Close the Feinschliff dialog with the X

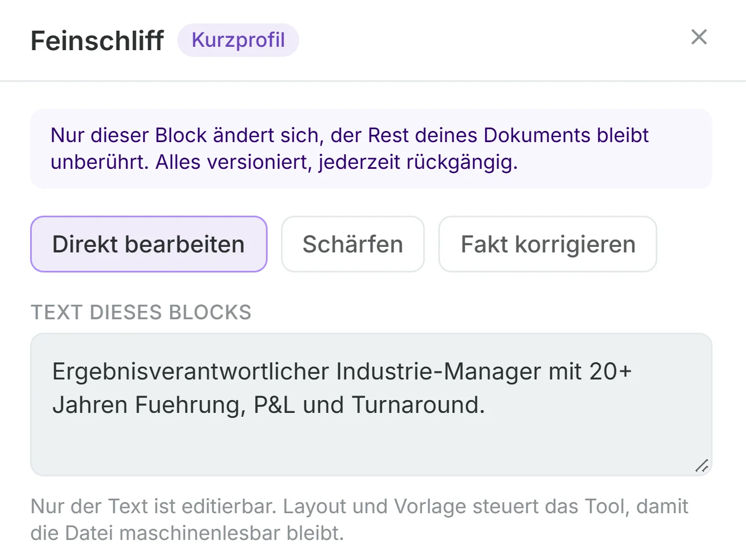point(699,37)
